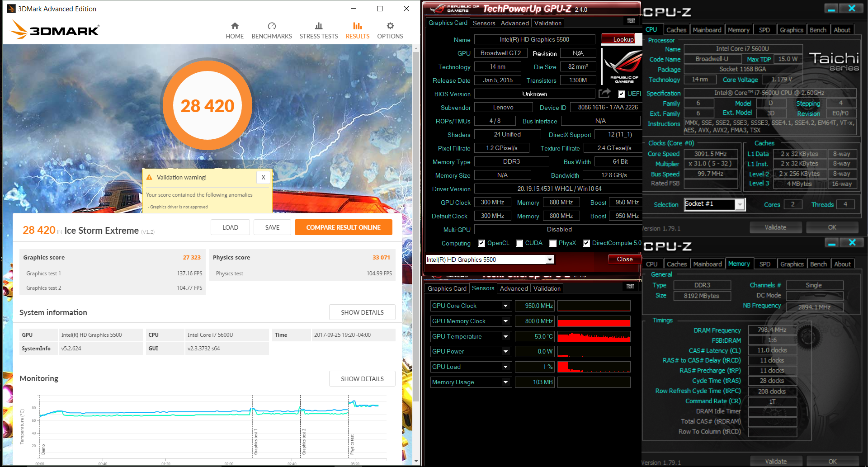
Task: Open the GPU selection dropdown in GPU-Z
Action: [550, 259]
